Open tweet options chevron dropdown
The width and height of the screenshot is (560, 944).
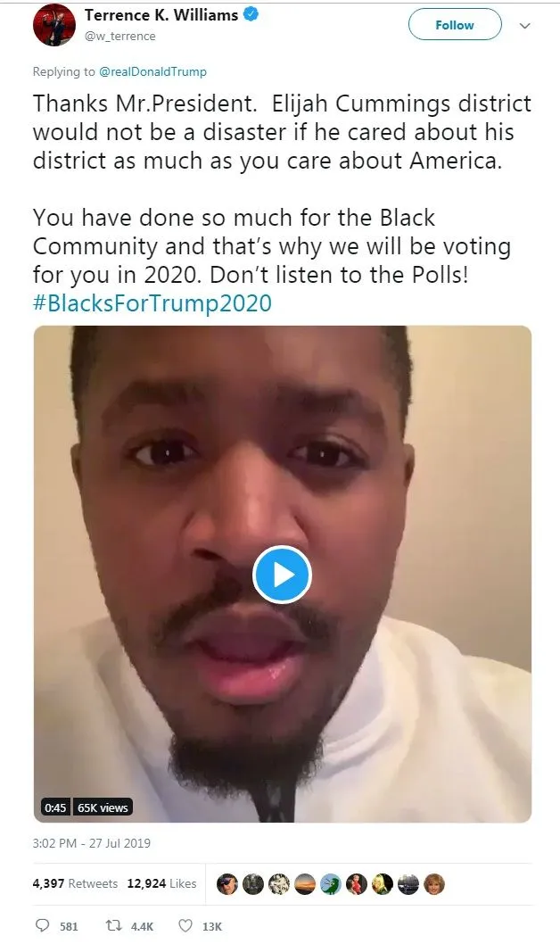point(524,25)
